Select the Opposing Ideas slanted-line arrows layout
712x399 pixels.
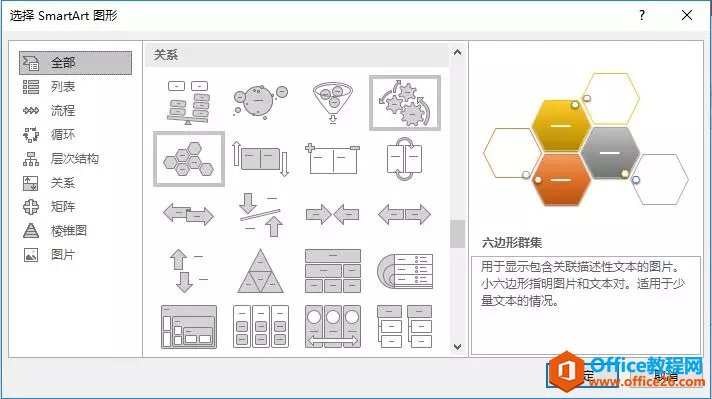pos(260,214)
